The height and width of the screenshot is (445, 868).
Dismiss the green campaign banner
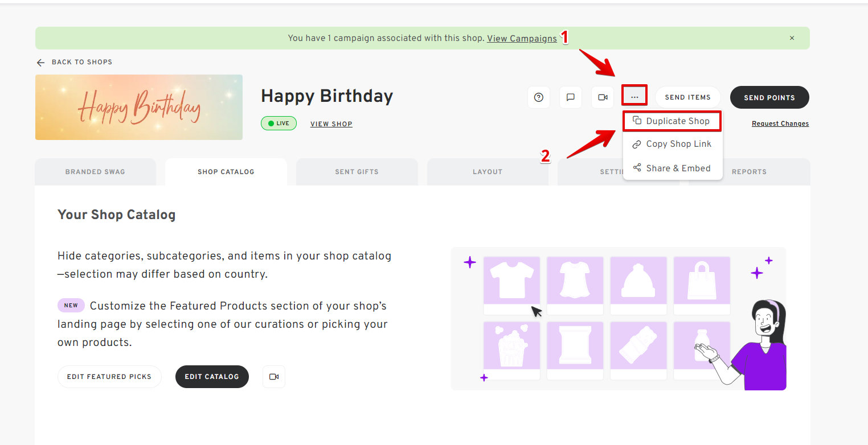click(x=792, y=38)
